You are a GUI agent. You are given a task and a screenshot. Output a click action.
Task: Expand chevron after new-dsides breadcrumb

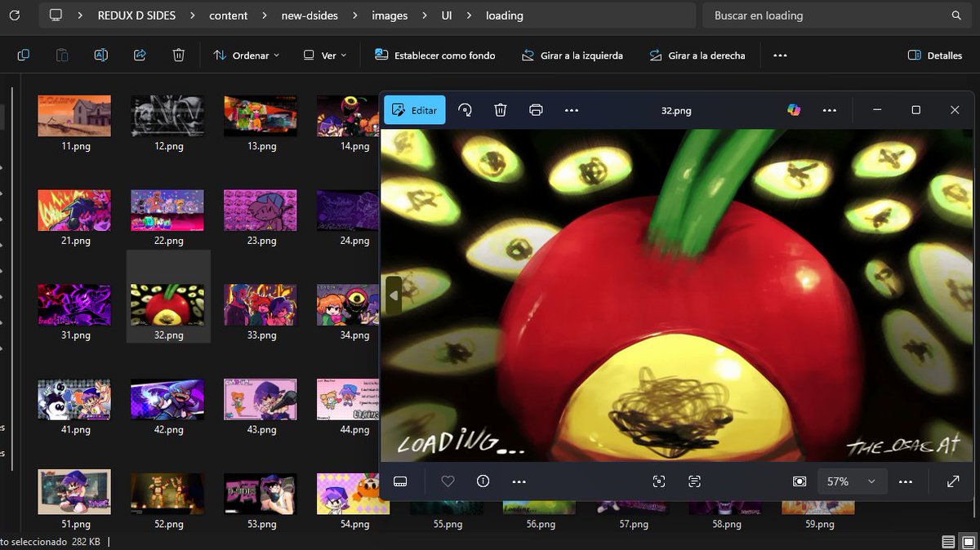coord(354,16)
